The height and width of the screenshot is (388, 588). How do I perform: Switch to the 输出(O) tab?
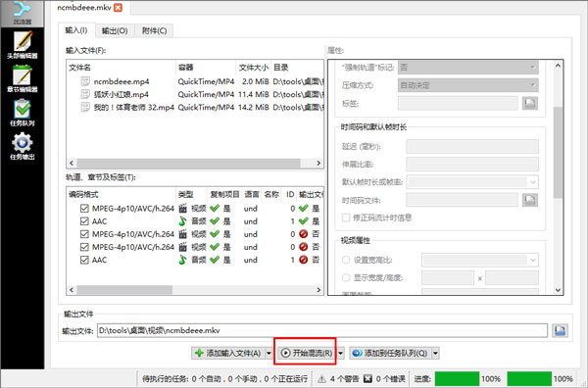point(115,30)
